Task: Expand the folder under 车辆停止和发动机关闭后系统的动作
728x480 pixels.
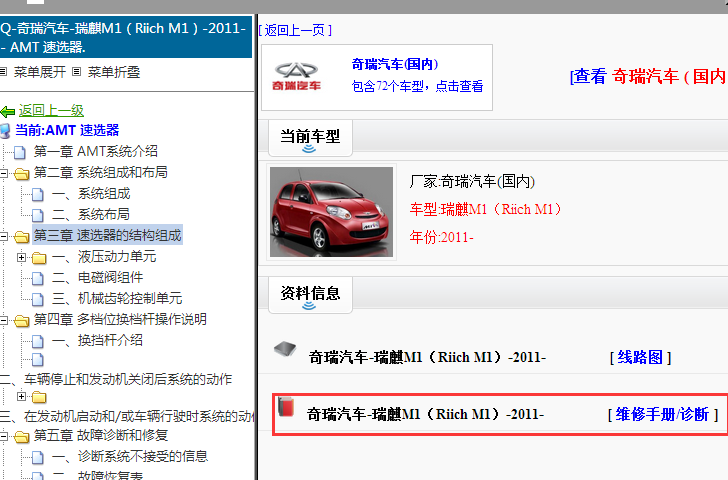Action: 21,396
